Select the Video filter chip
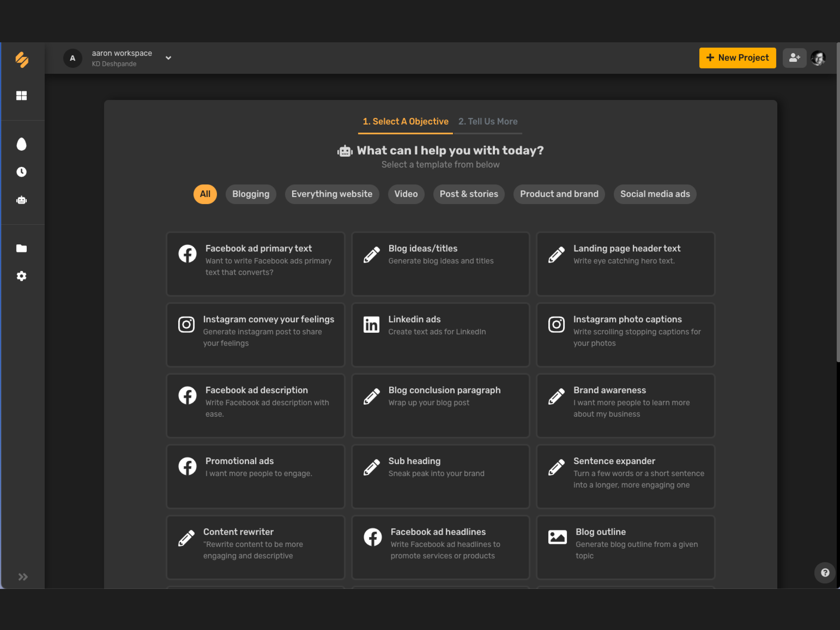This screenshot has width=840, height=630. click(406, 194)
